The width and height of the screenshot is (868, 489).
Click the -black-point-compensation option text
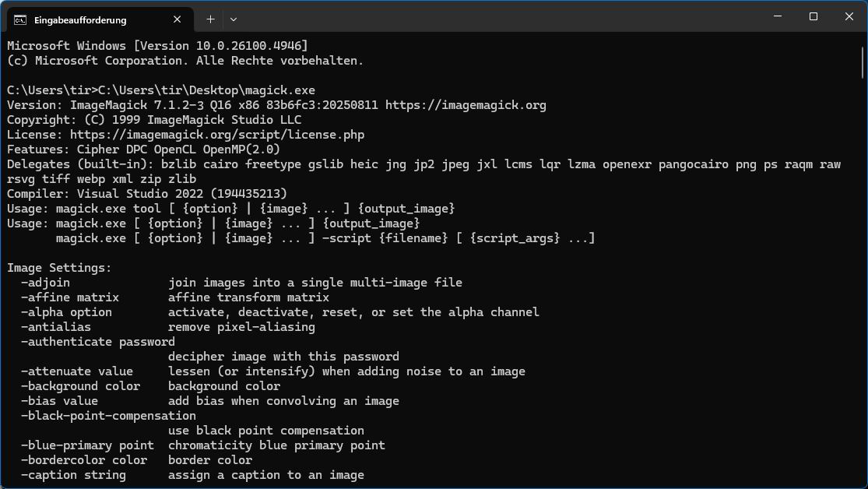point(108,416)
